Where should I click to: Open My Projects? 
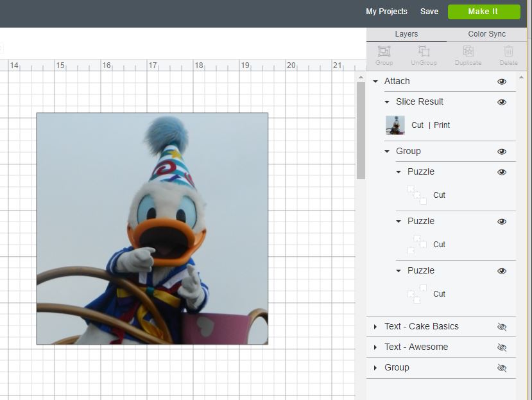click(386, 12)
